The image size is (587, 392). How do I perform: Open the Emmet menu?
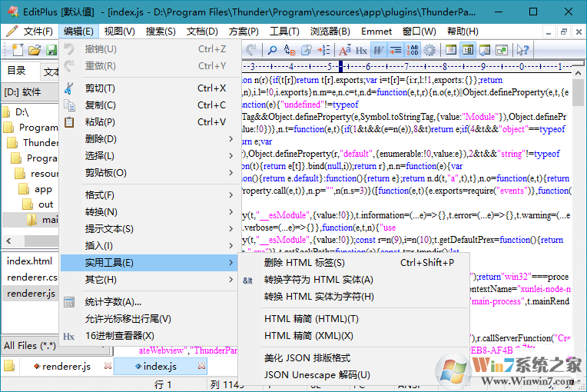(x=376, y=32)
